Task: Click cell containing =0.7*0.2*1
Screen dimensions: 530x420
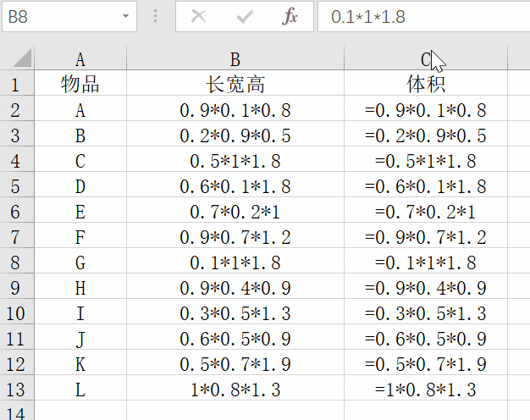Action: pos(426,210)
